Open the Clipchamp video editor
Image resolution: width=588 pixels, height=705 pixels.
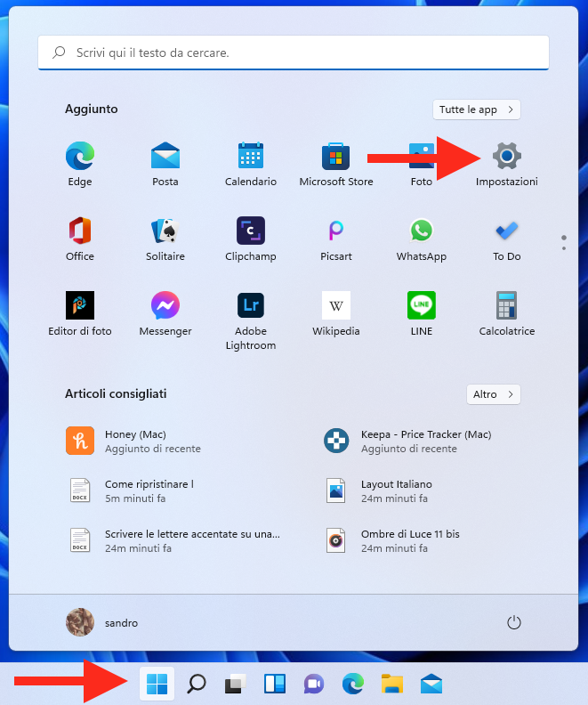point(251,239)
